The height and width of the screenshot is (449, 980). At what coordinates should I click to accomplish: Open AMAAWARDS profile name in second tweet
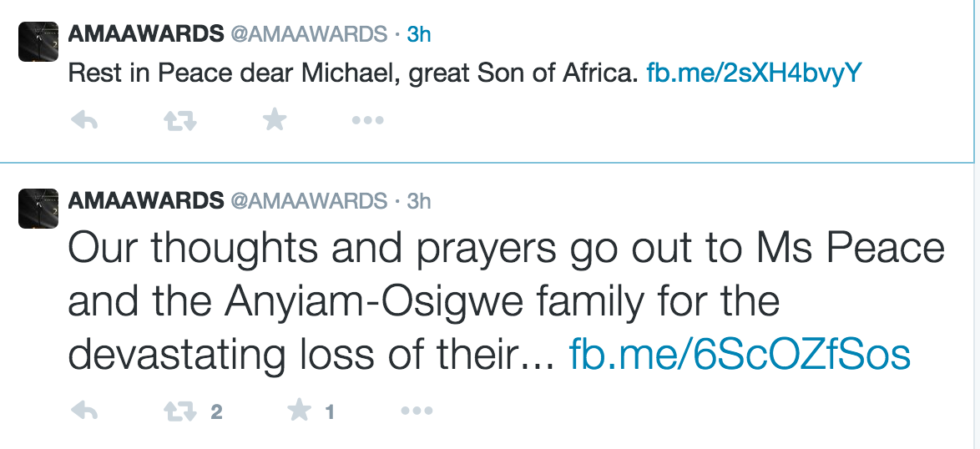(145, 201)
